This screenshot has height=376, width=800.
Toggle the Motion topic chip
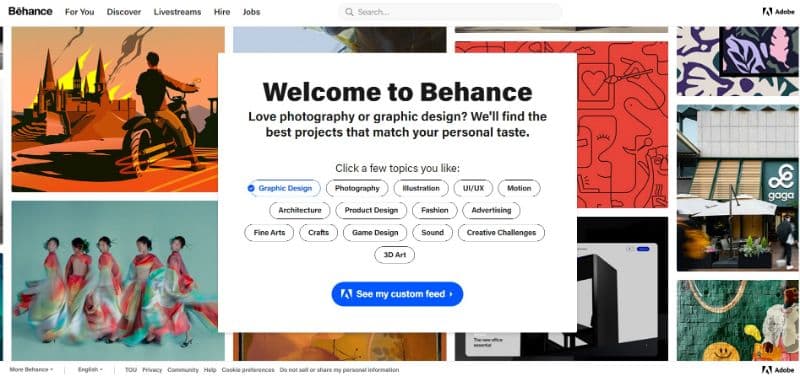[x=519, y=188]
